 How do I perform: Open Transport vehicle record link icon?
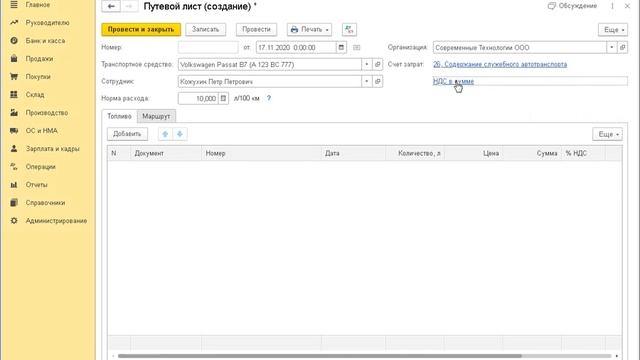378,64
